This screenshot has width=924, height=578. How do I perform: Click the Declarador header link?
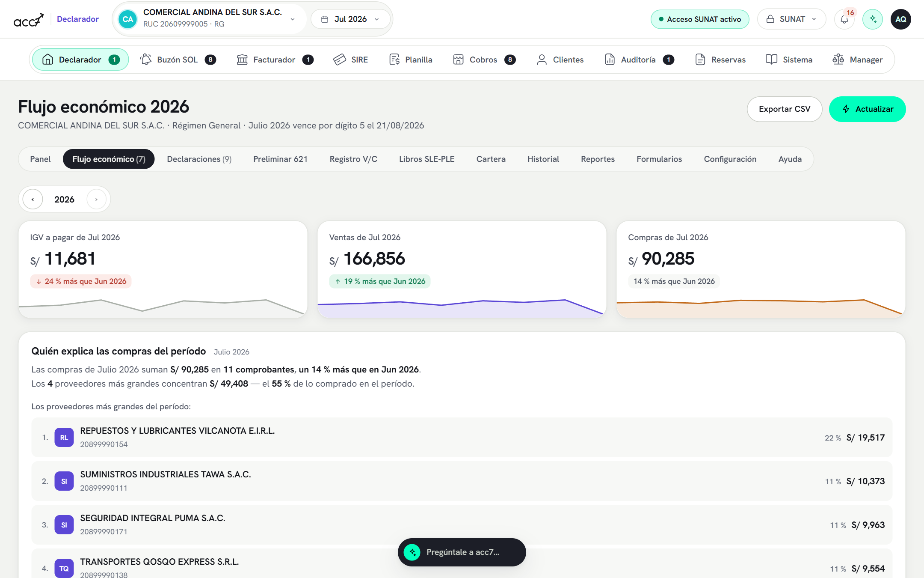coord(78,19)
